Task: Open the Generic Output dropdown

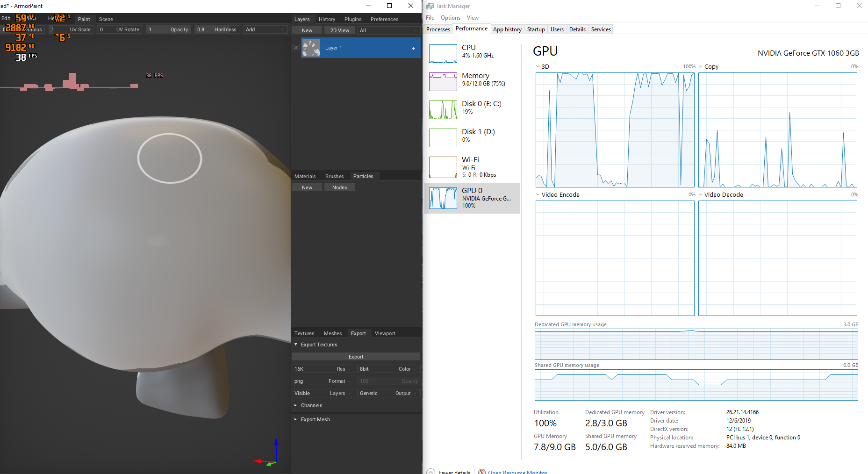Action: coord(388,393)
